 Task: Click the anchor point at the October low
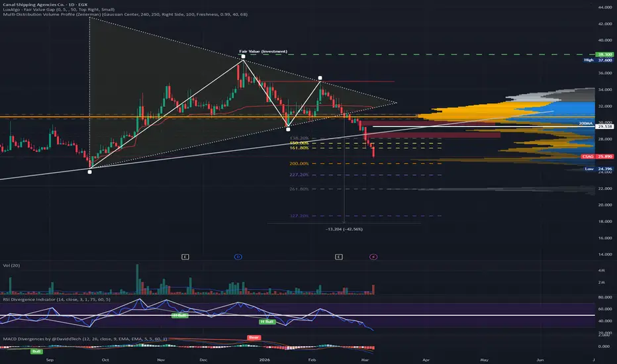pyautogui.click(x=90, y=171)
